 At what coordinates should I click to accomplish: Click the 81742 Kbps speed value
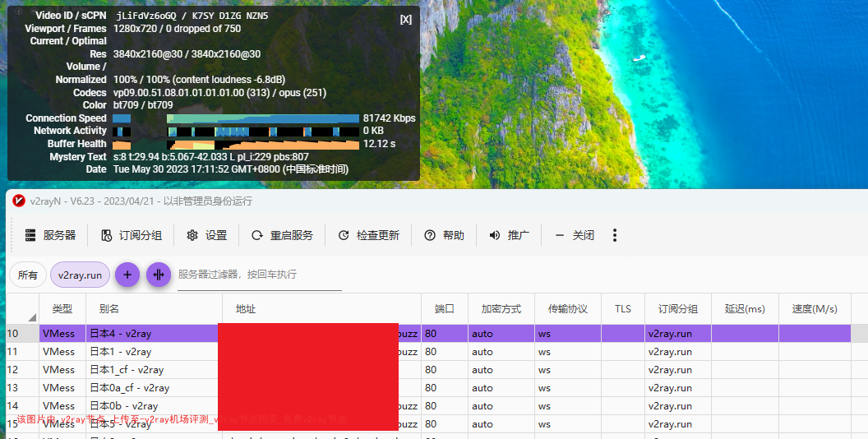click(389, 118)
